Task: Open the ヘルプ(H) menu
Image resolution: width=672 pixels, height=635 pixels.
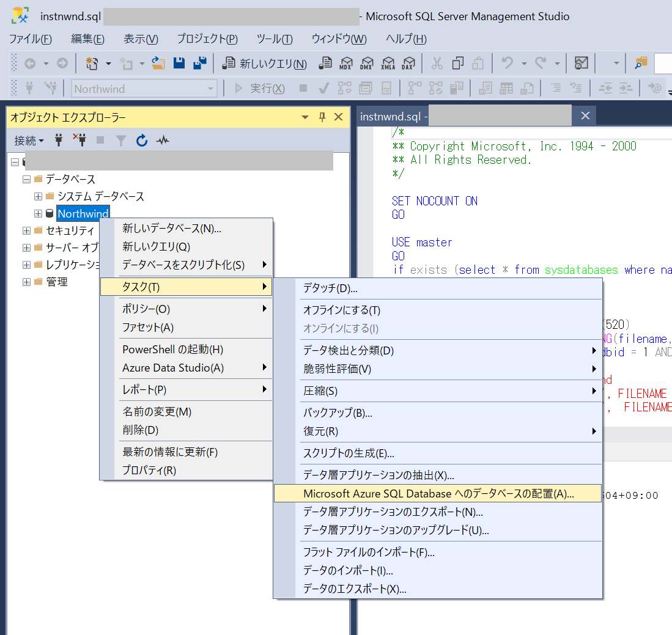Action: coord(406,39)
